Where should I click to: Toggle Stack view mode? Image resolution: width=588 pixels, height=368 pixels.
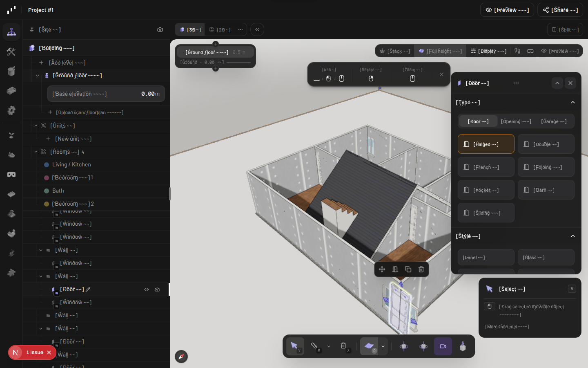[395, 51]
